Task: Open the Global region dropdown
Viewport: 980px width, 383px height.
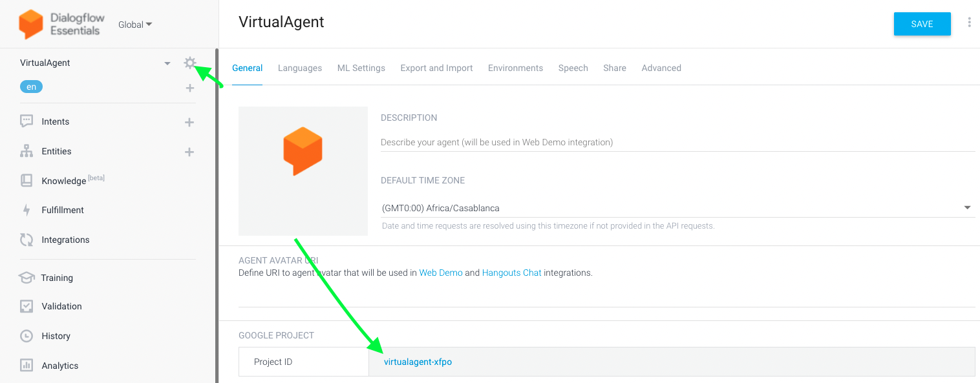Action: pyautogui.click(x=135, y=25)
